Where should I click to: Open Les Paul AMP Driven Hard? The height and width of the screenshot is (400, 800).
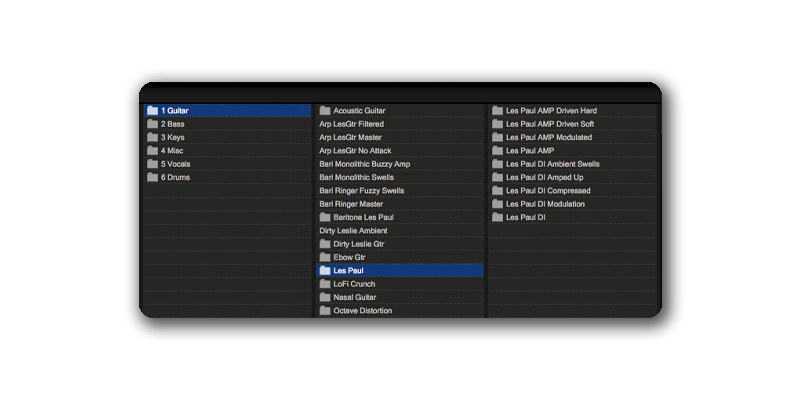(x=551, y=111)
